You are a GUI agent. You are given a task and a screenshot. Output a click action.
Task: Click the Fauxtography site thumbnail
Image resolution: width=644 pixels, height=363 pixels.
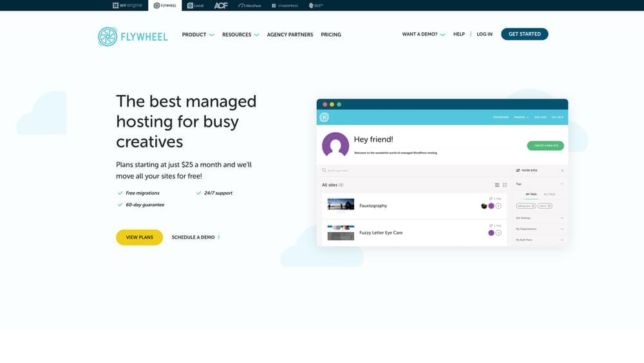click(341, 205)
